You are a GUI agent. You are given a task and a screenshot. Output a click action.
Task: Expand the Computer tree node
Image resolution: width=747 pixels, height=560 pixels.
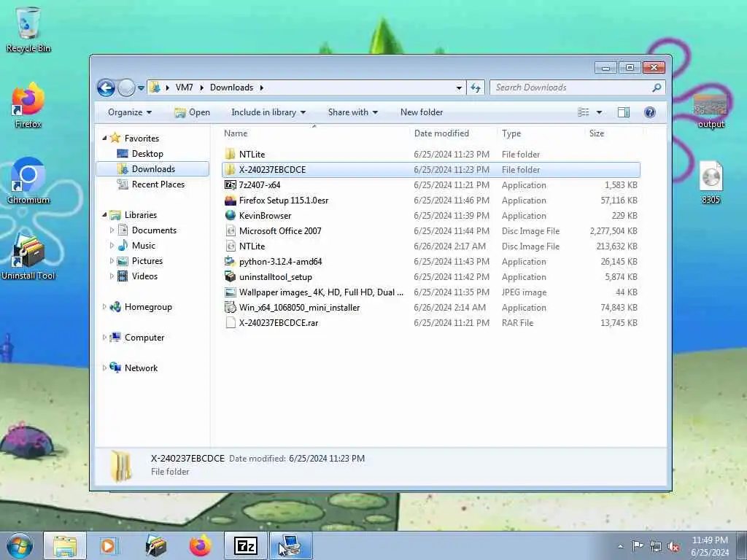tap(104, 337)
